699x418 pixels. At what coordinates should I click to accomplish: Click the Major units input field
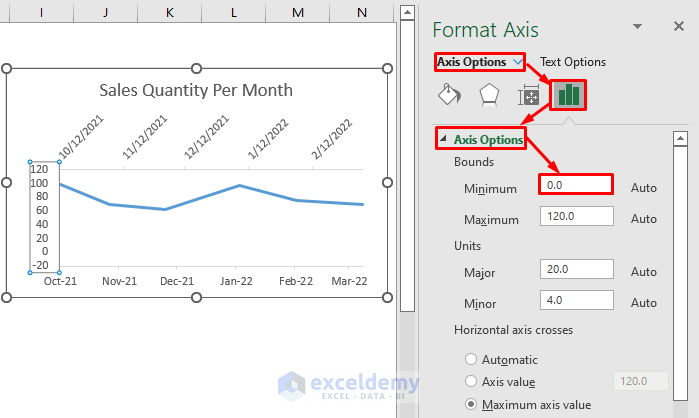[577, 269]
